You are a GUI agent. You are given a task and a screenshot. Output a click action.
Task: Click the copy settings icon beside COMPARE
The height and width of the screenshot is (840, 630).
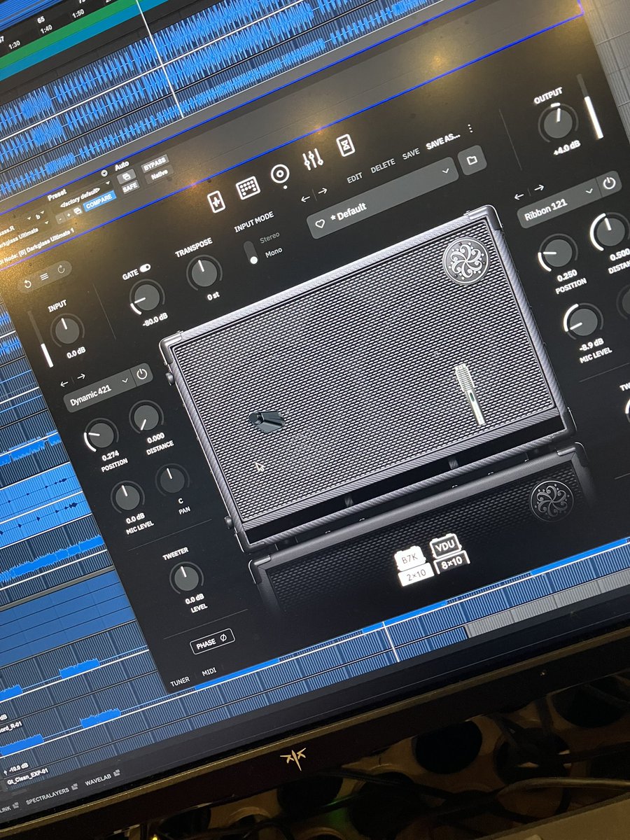77,211
